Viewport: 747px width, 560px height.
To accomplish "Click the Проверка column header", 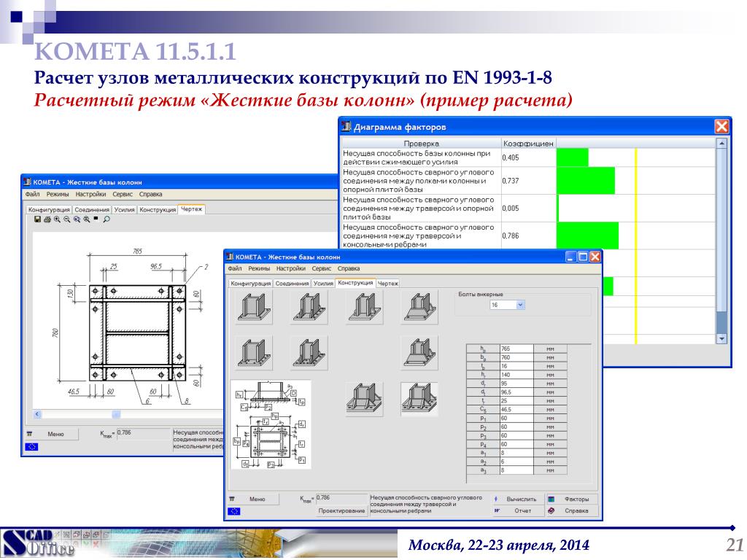I will pos(421,144).
